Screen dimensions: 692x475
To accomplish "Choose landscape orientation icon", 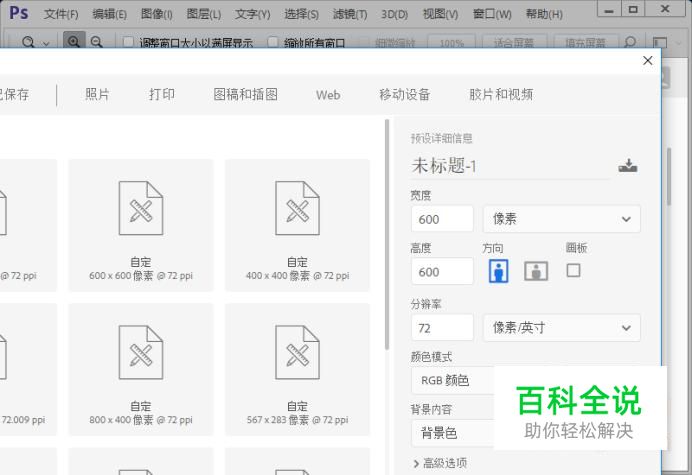I will point(536,271).
